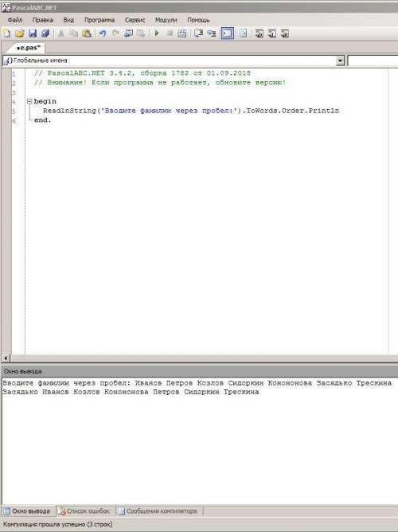Collapse the begin block fold marker
Image resolution: width=398 pixels, height=532 pixels.
29,101
